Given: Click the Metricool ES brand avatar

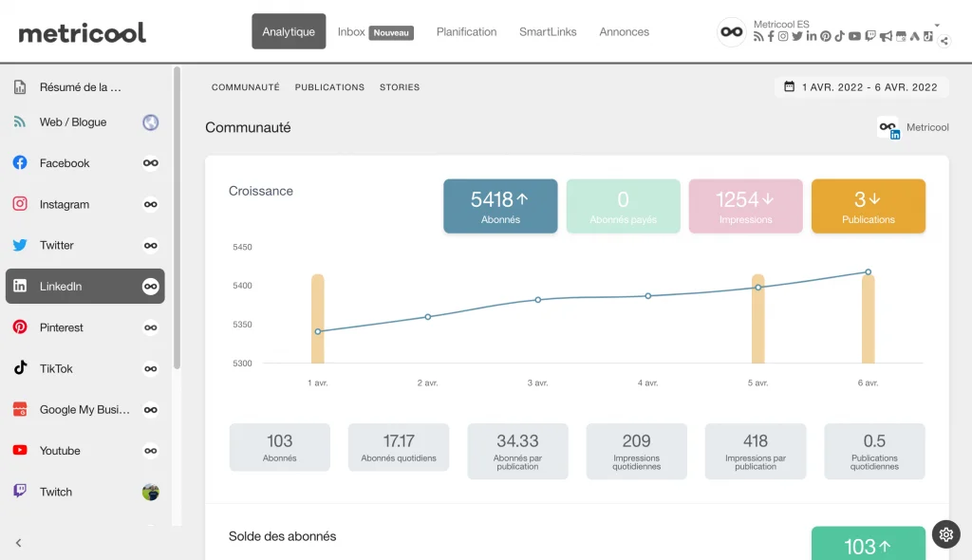Looking at the screenshot, I should coord(732,31).
